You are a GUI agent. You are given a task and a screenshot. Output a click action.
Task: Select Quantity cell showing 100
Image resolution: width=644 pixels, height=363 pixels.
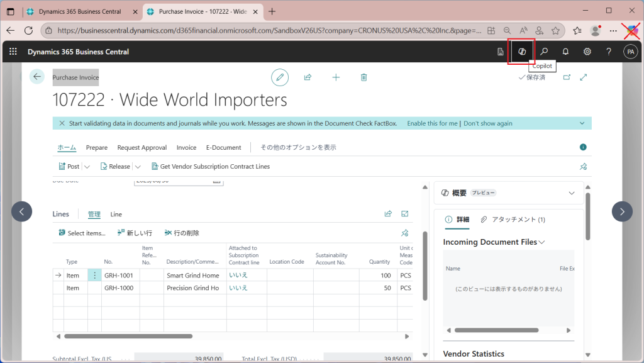pos(378,275)
